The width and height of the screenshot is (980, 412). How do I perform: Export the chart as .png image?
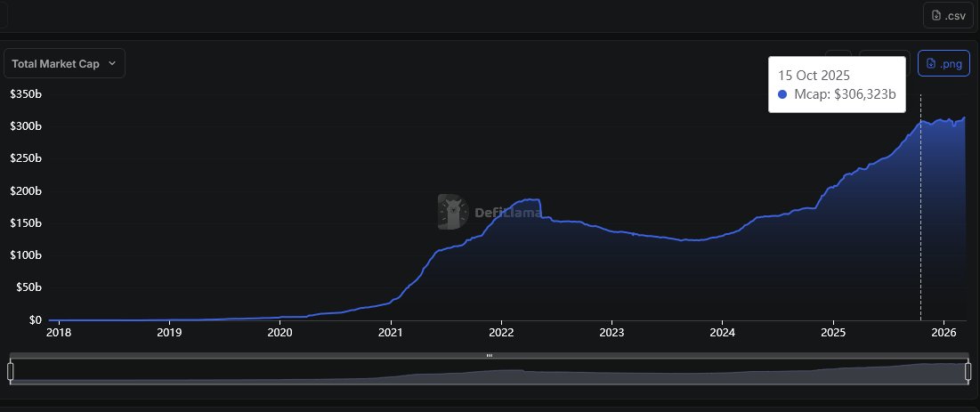[x=944, y=63]
